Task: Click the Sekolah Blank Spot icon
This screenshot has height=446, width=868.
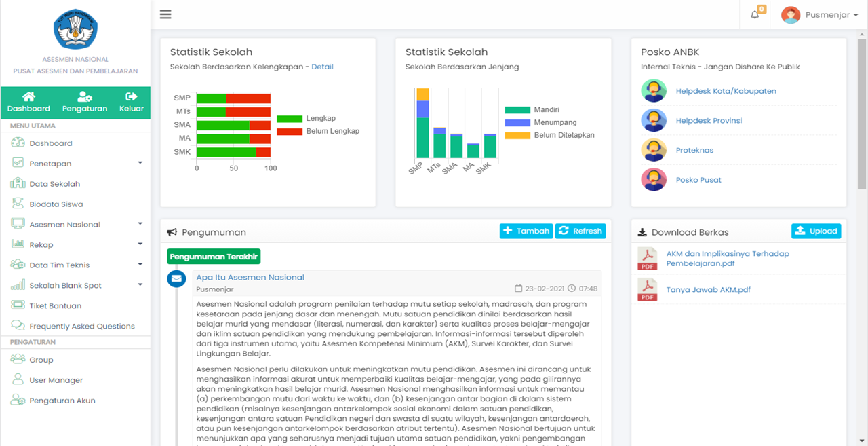Action: click(18, 285)
